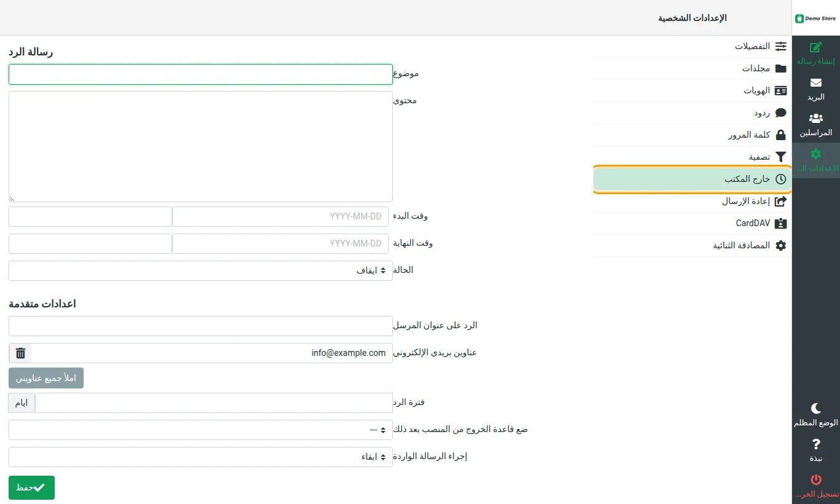Select the تصفية settings section

692,157
